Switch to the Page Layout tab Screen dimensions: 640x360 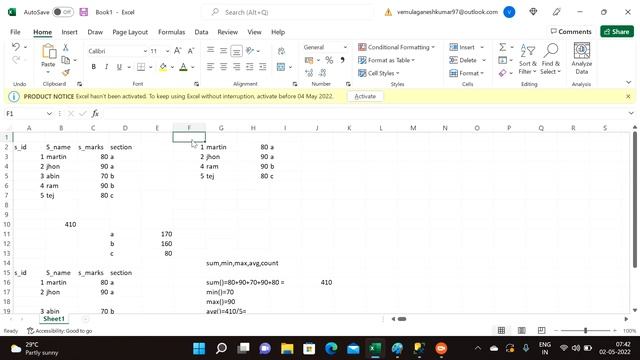tap(130, 32)
